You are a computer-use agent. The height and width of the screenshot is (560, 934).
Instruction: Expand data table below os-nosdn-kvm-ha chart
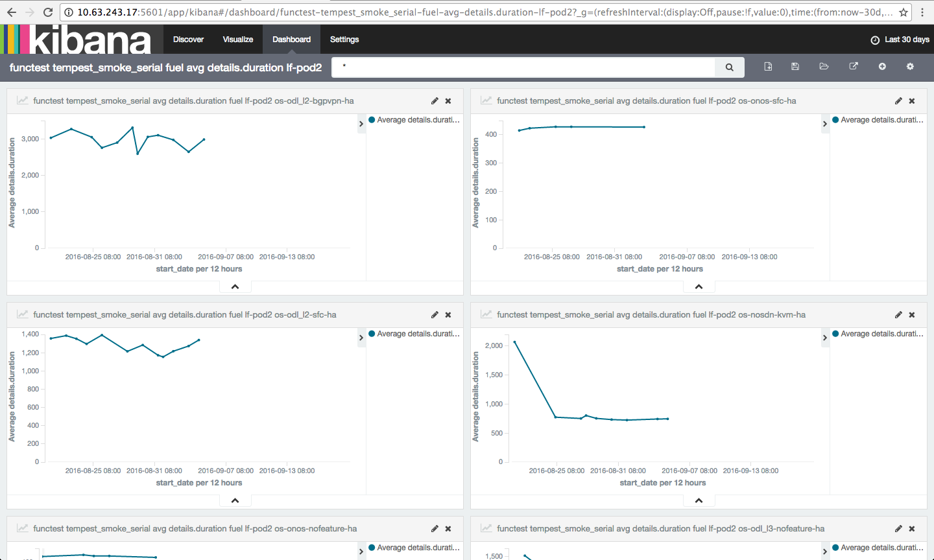(699, 500)
